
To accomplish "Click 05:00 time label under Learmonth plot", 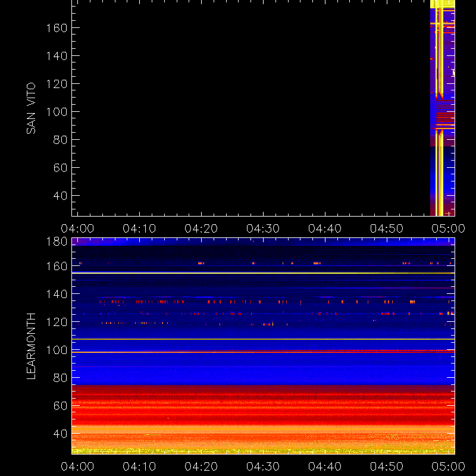I will [449, 466].
